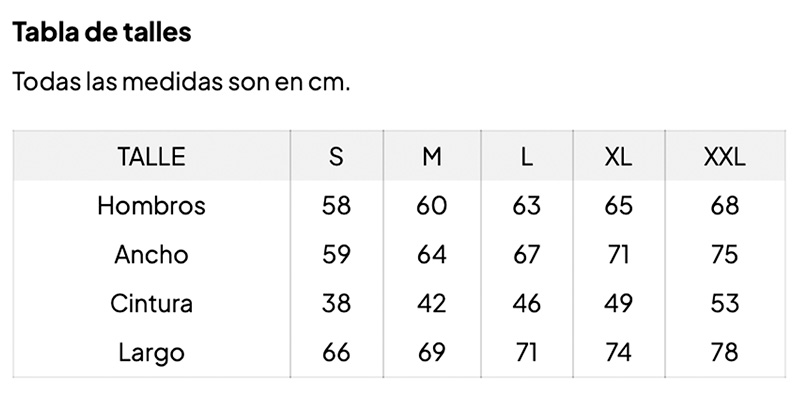
Task: Click the text Todas las medidas son en cm
Action: click(x=181, y=81)
